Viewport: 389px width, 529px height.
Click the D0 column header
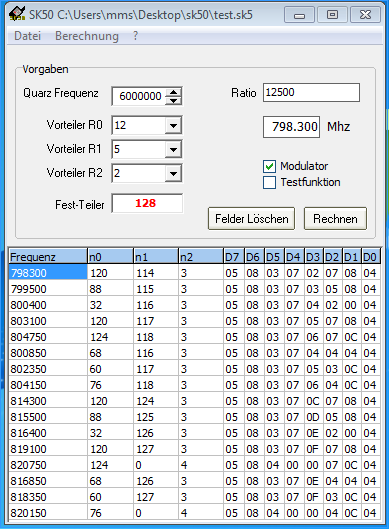point(371,257)
